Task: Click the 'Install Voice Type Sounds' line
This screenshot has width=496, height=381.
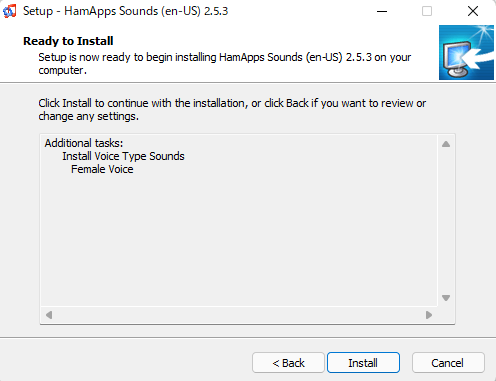Action: 123,156
